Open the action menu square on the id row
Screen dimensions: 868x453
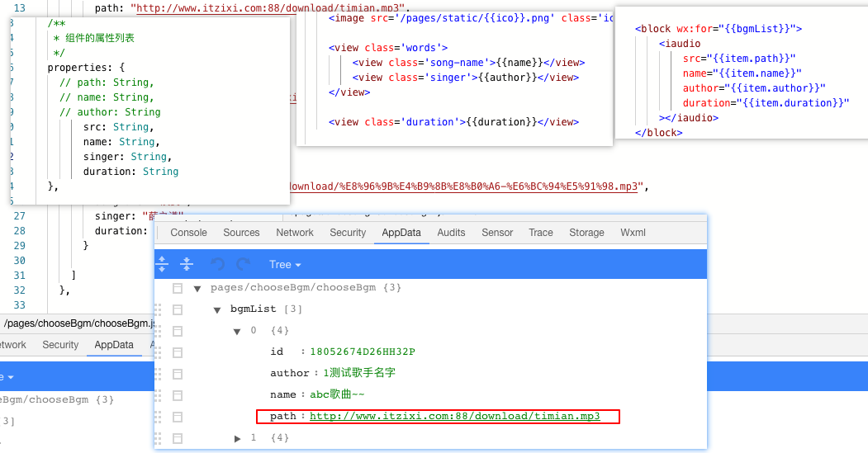pos(177,352)
